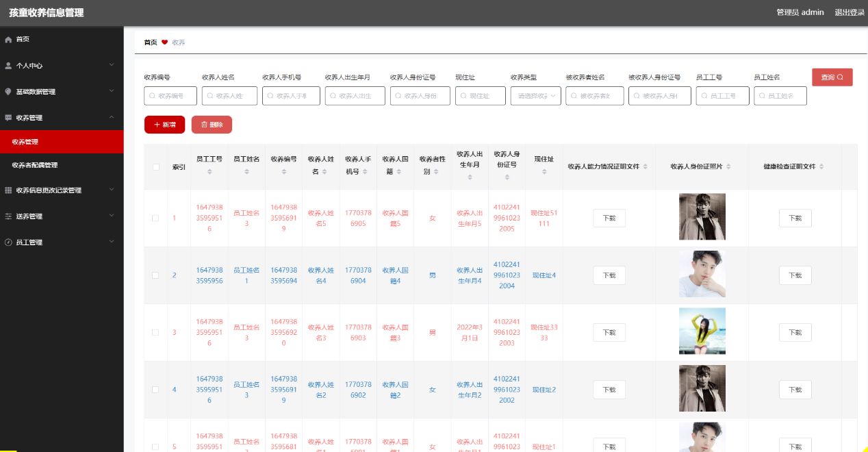Click the icon beside 送养管理
The image size is (868, 452).
[8, 216]
